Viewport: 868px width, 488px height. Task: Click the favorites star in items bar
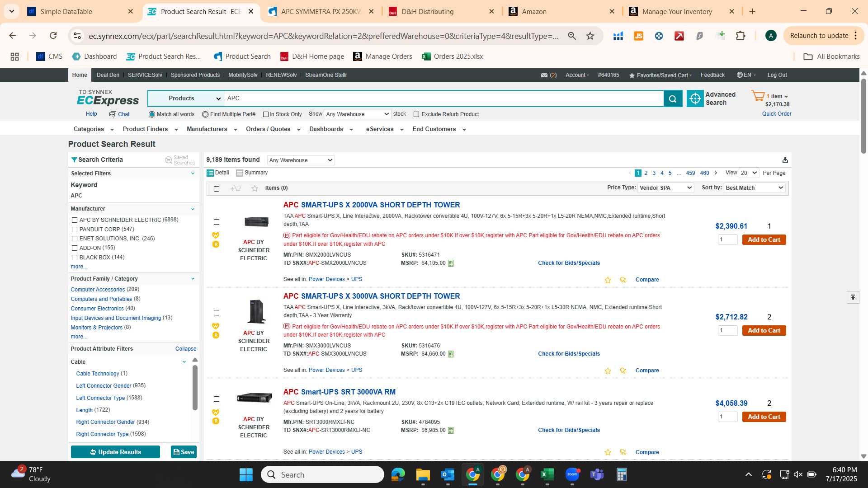[255, 188]
